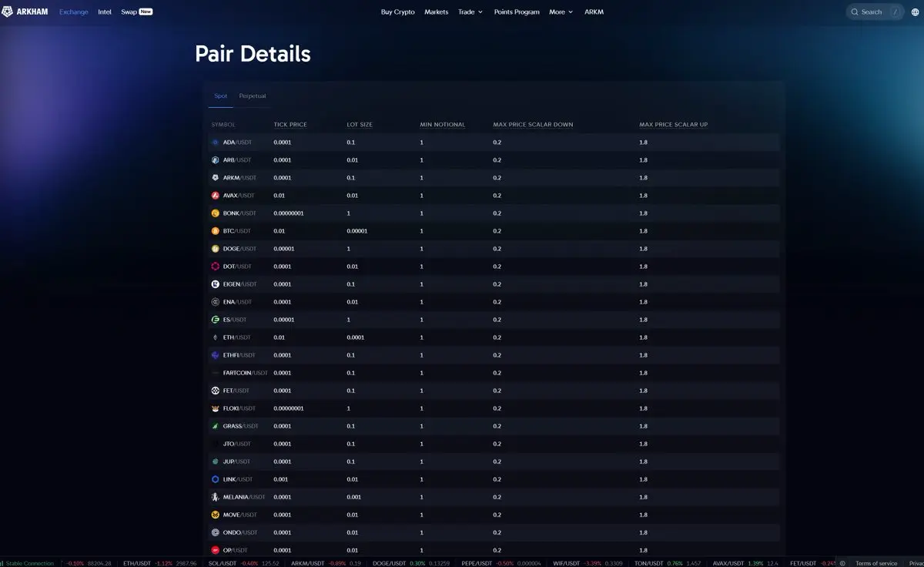Click the Terms of service link
The width and height of the screenshot is (924, 567).
pyautogui.click(x=876, y=563)
